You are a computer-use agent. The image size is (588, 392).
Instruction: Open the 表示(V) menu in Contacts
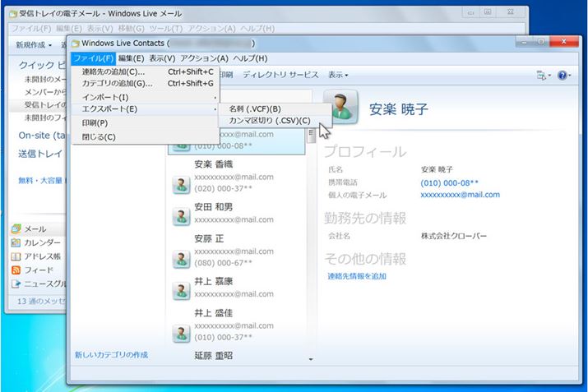tap(162, 58)
